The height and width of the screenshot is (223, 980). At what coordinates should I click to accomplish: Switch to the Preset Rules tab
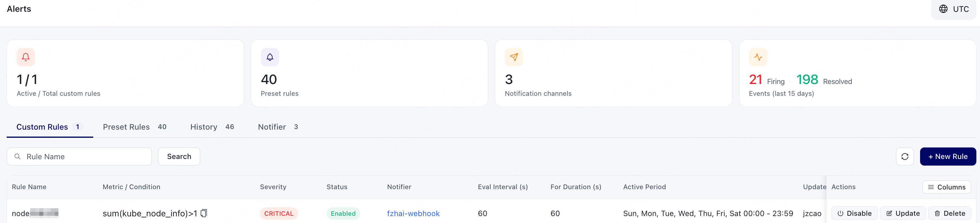click(x=135, y=127)
